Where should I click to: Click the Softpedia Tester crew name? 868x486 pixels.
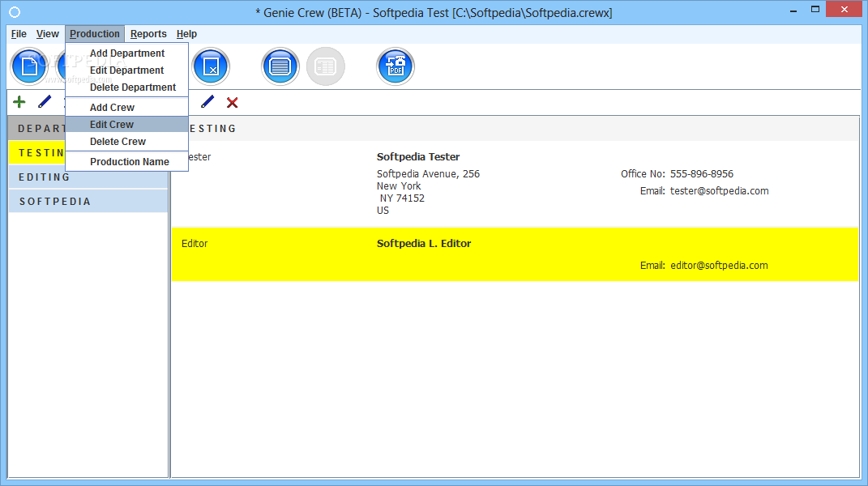click(418, 156)
